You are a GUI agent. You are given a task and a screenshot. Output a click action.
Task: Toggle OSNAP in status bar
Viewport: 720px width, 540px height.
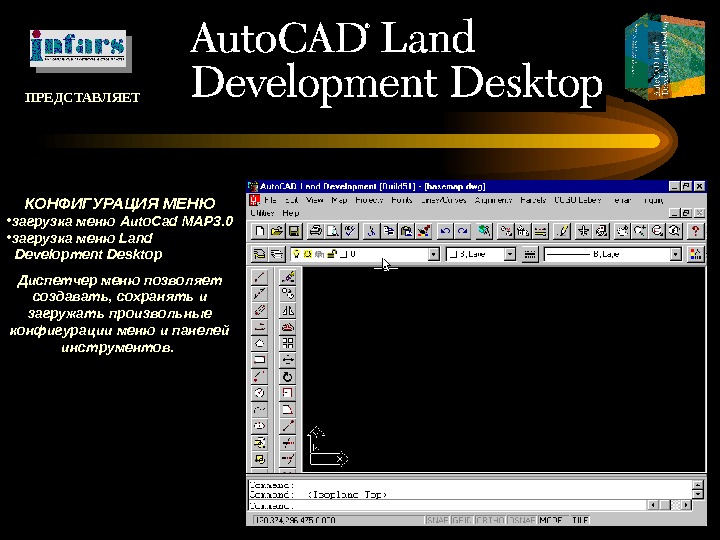[x=522, y=520]
